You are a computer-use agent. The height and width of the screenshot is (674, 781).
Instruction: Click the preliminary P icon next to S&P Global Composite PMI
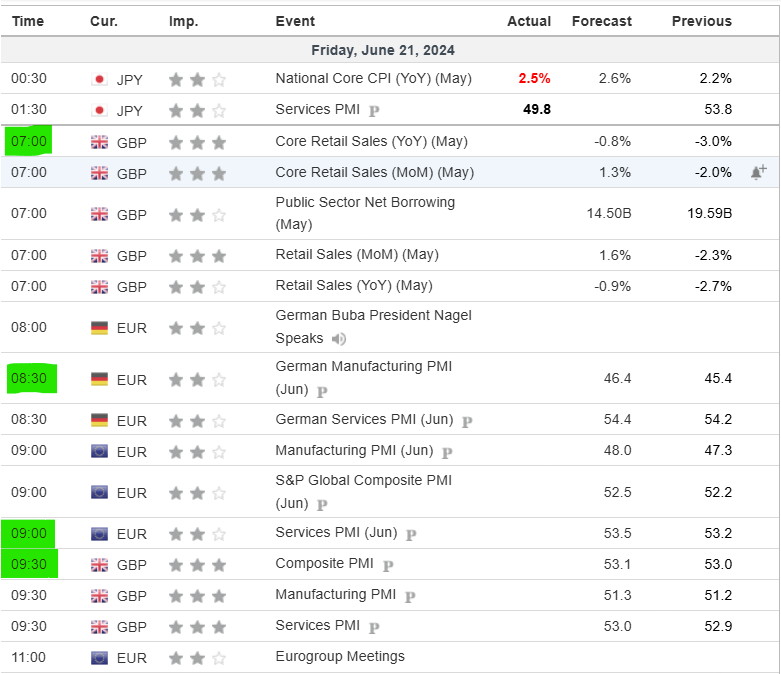(x=322, y=505)
